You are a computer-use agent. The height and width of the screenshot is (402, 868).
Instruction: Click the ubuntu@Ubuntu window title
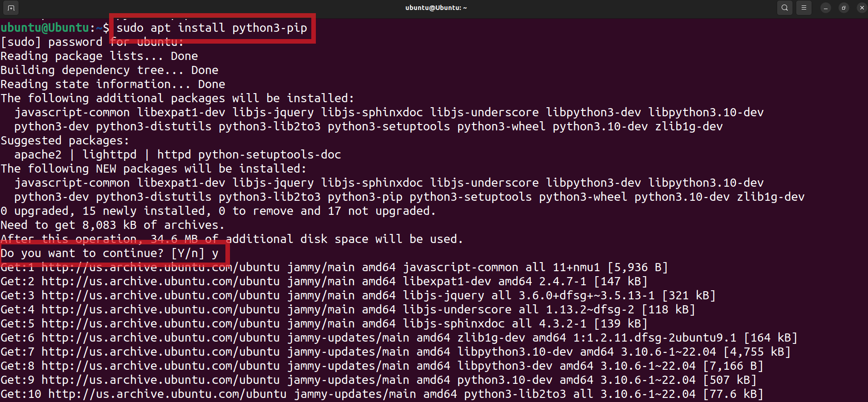(436, 8)
